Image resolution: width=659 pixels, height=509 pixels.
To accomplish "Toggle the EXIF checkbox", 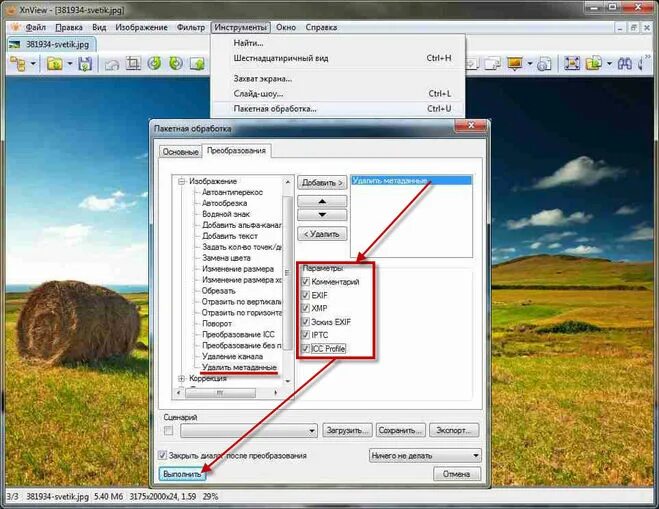I will pyautogui.click(x=306, y=295).
